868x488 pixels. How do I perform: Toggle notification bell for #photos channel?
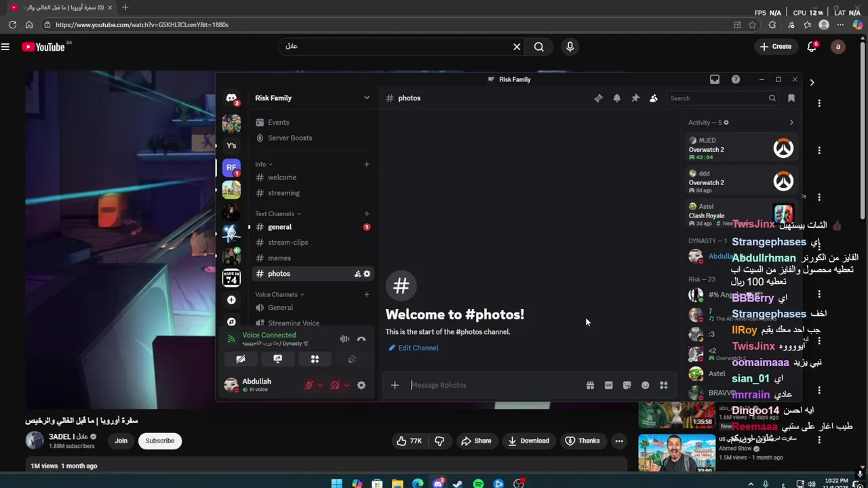[616, 98]
